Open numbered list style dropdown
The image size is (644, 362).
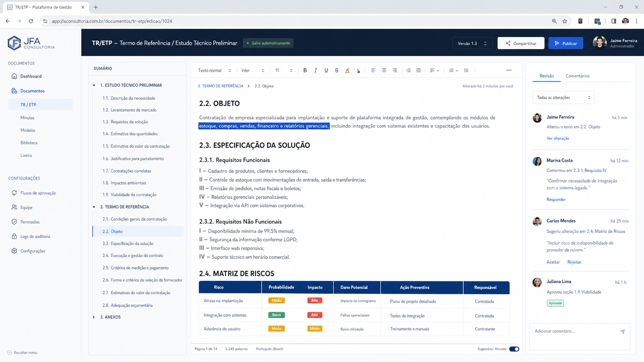click(453, 70)
